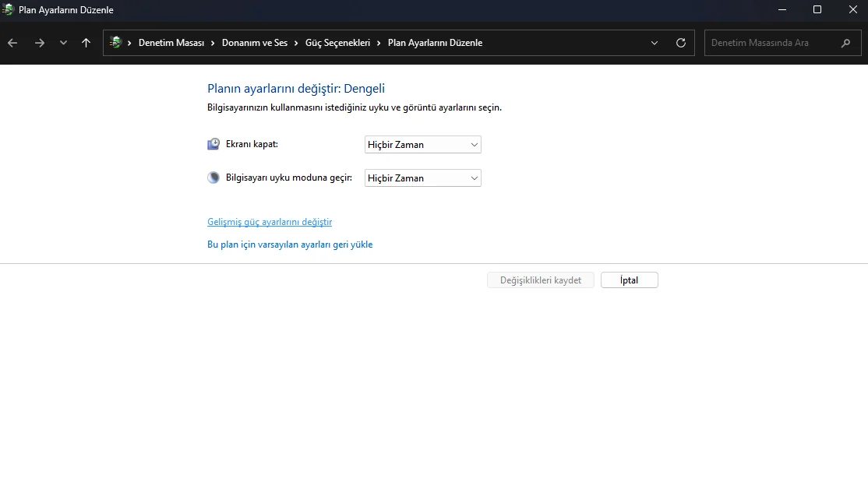Go back with the left arrow
This screenshot has width=868, height=489.
(x=12, y=43)
